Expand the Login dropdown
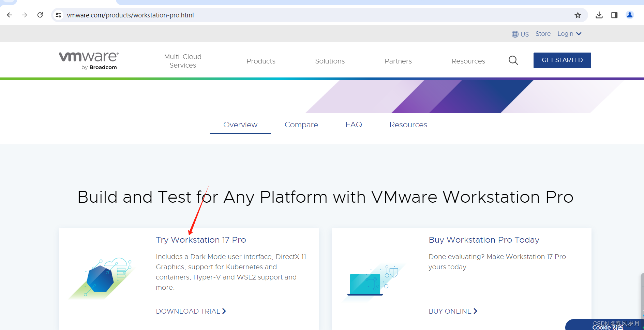The height and width of the screenshot is (330, 644). coord(569,33)
